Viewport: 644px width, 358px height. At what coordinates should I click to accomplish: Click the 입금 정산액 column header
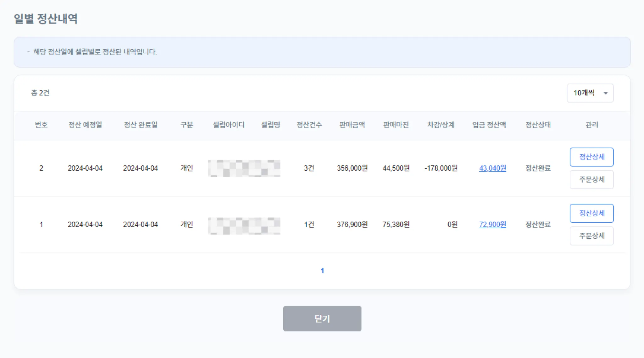[489, 125]
